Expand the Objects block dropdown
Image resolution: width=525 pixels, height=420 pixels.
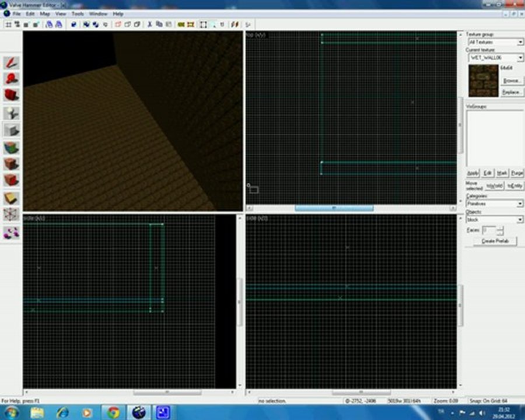point(495,220)
